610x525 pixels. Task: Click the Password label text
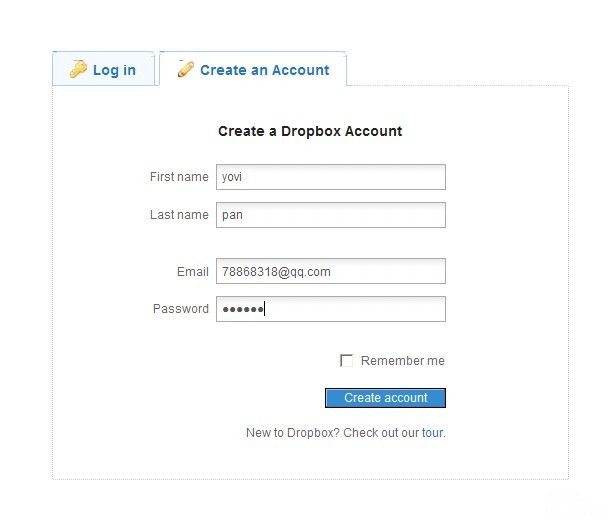[x=181, y=309]
